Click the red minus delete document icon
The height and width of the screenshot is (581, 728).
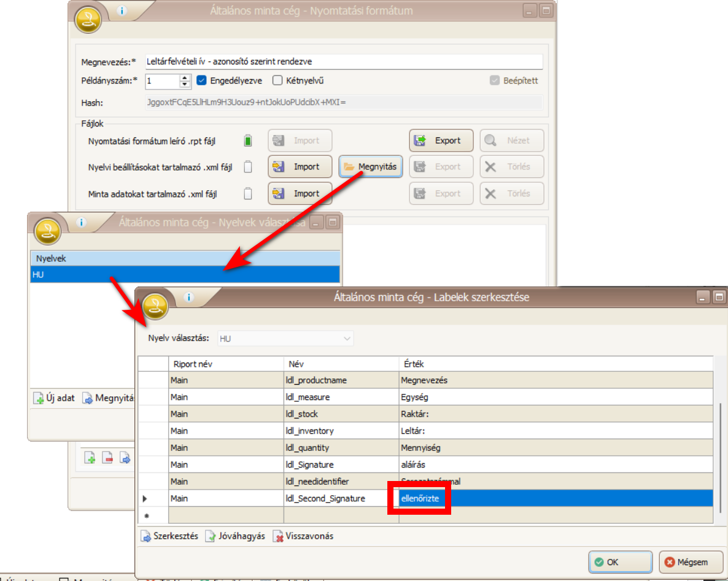107,458
